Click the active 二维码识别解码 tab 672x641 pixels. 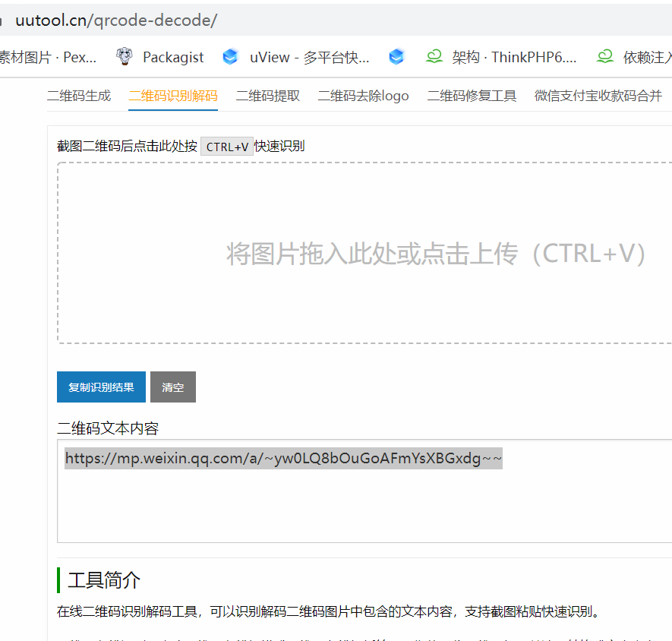coord(172,96)
